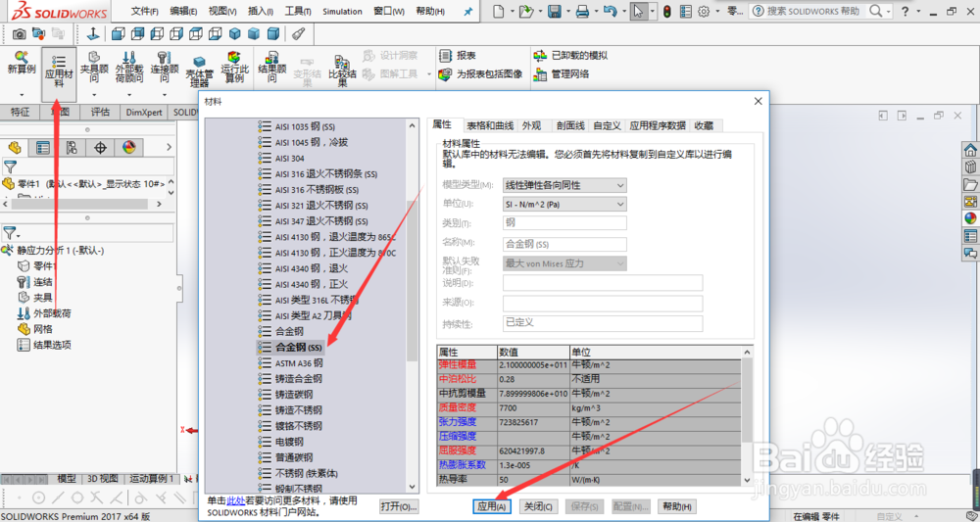Click the Save icon in the top toolbar
Screen dimensions: 980x522
click(x=554, y=11)
